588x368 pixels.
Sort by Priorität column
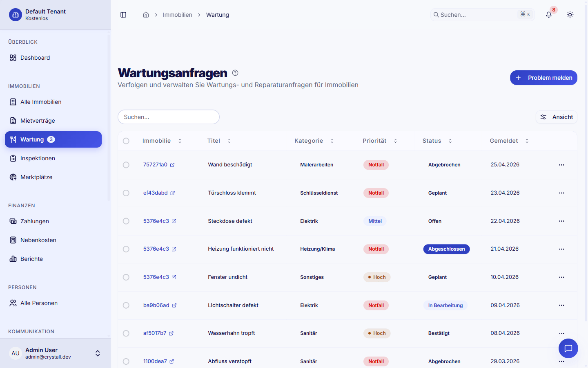pyautogui.click(x=380, y=141)
